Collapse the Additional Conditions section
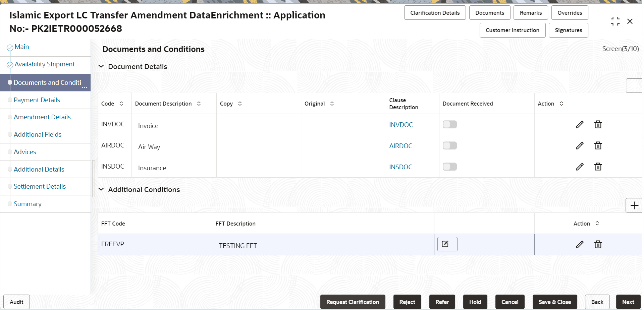The image size is (644, 310). (x=101, y=189)
